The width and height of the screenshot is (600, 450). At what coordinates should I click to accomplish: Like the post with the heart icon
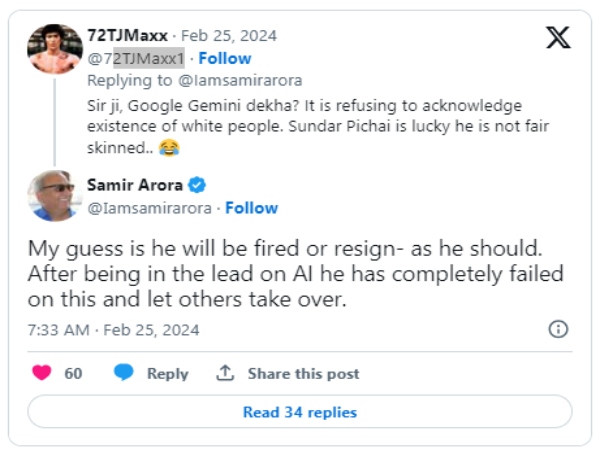coord(41,373)
